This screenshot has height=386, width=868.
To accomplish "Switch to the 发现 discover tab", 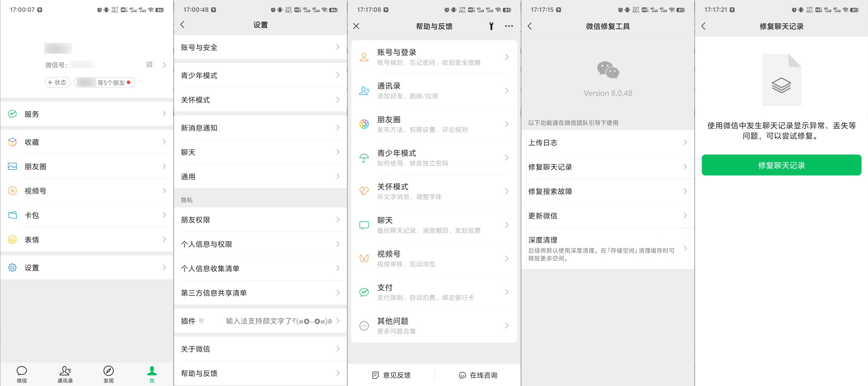I will point(108,374).
